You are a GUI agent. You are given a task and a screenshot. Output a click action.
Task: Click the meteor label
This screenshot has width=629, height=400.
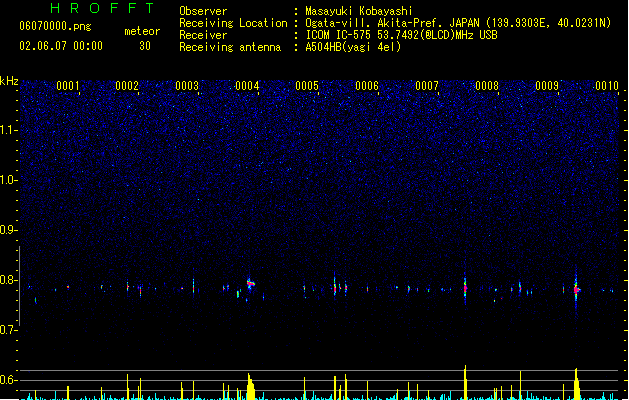142,31
